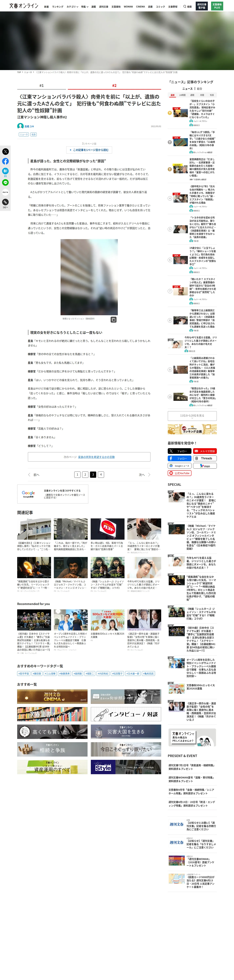Image resolution: width=234 pixels, height=980 pixels.
Task: Open the 文春野球 menu item
Action: pyautogui.click(x=173, y=7)
